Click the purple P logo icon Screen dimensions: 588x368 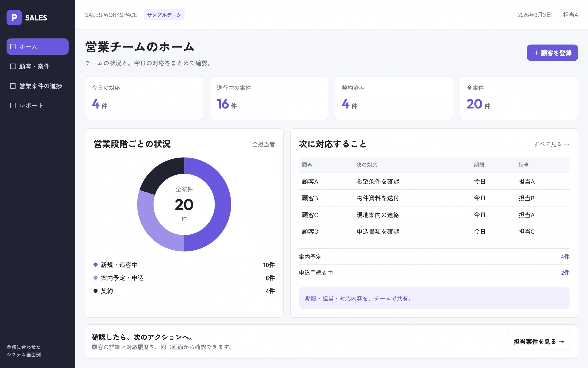14,18
